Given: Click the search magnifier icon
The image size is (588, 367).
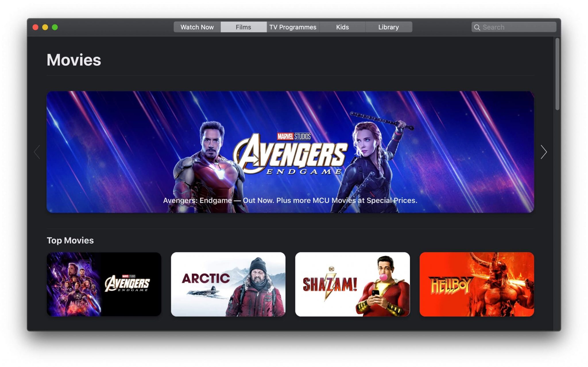Looking at the screenshot, I should click(478, 27).
